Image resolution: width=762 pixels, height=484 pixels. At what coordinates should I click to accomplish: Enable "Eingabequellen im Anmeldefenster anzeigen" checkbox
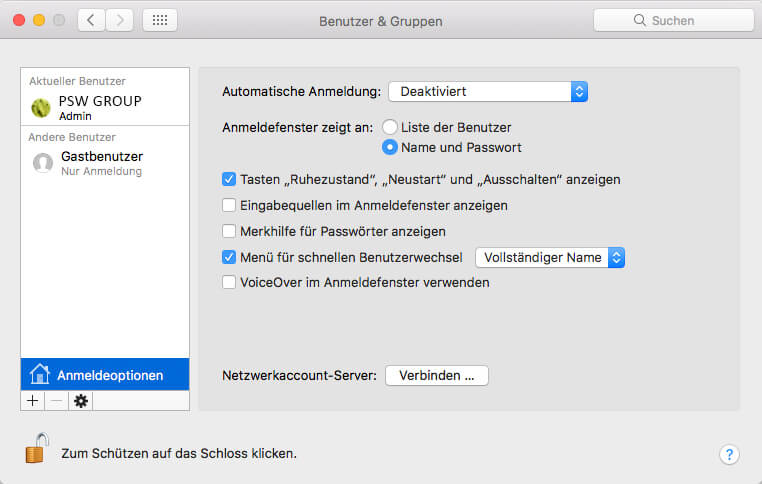tap(229, 205)
